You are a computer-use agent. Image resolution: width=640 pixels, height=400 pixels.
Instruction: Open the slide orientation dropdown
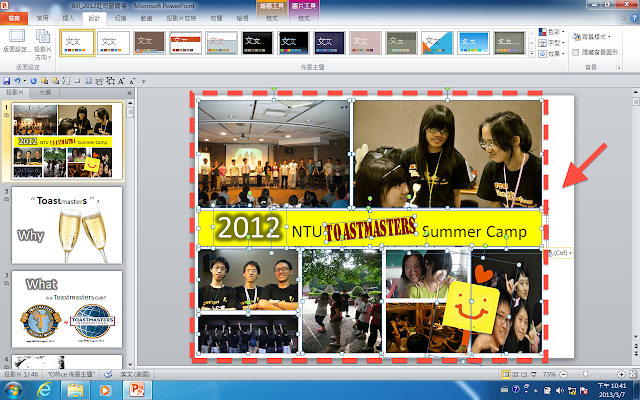click(43, 45)
